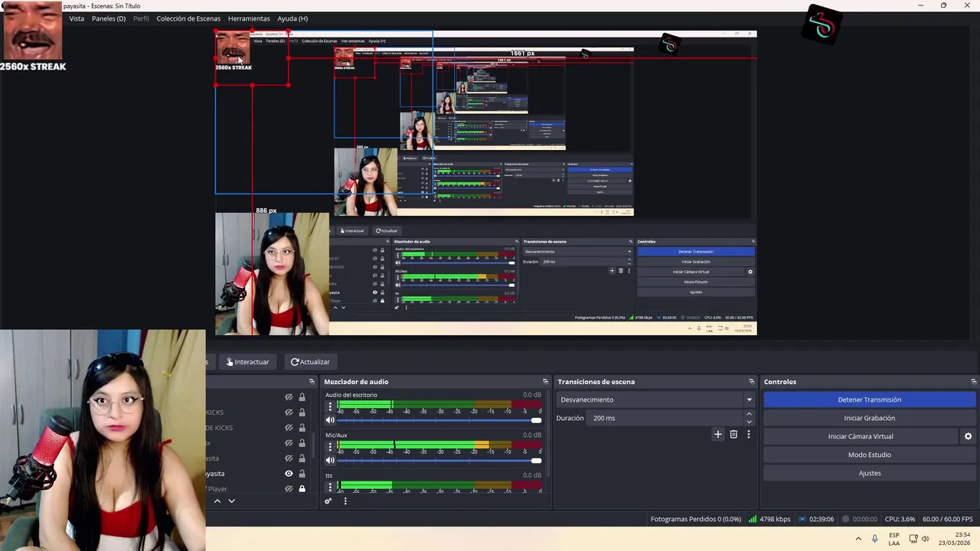This screenshot has height=551, width=980.
Task: Open the Vista menu
Action: (77, 18)
